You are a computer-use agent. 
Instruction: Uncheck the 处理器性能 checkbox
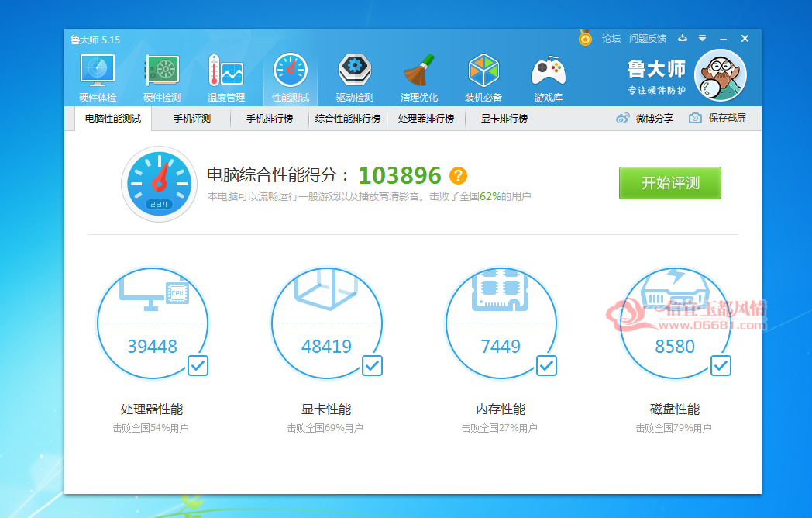tap(198, 365)
